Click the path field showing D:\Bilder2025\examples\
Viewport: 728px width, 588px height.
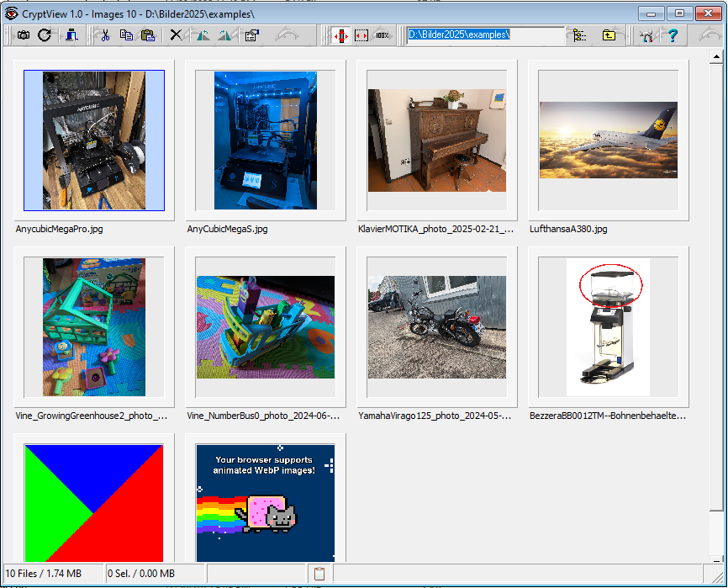pos(483,35)
